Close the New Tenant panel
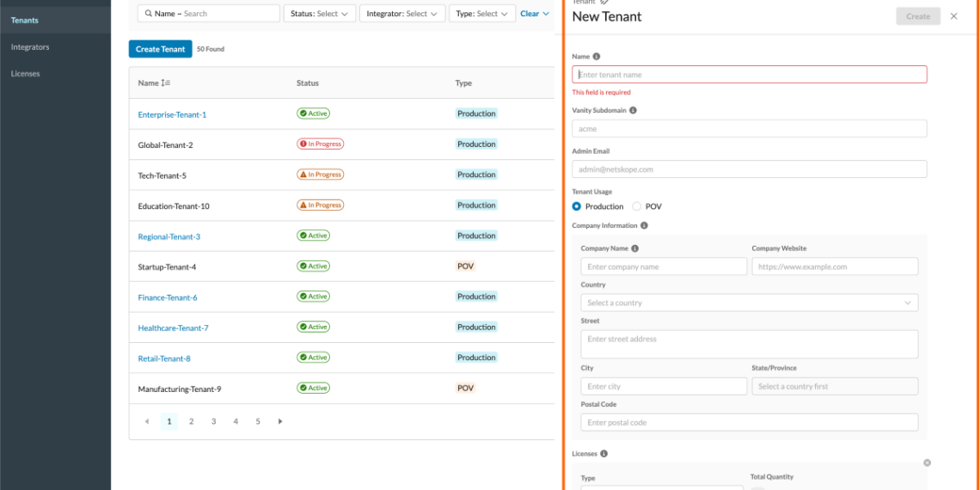980x490 pixels. tap(953, 16)
